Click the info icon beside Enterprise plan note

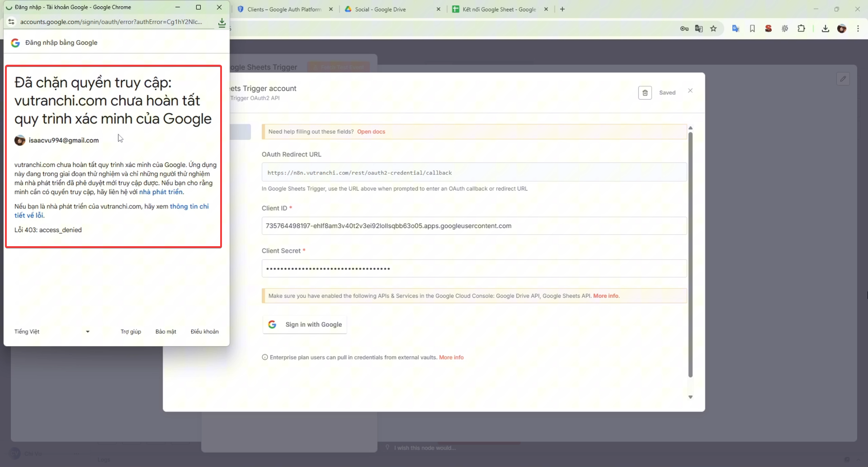pos(265,357)
